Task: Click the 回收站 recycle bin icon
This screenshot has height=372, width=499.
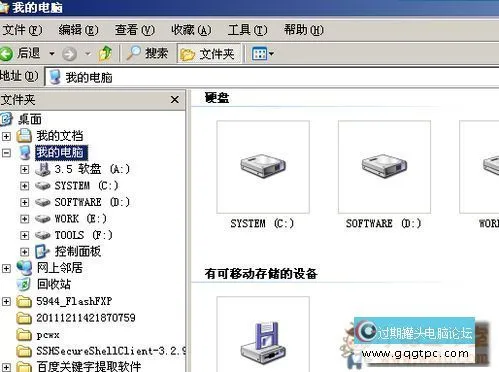Action: 24,284
